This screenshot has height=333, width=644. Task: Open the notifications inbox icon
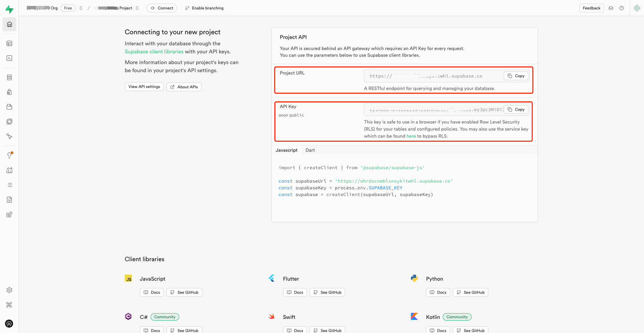click(611, 8)
